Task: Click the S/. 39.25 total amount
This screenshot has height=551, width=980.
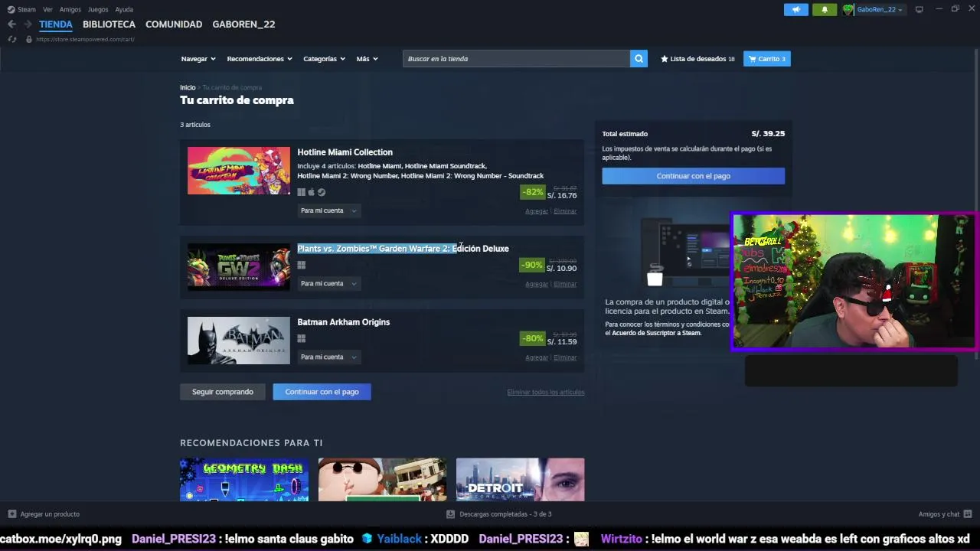Action: point(768,134)
